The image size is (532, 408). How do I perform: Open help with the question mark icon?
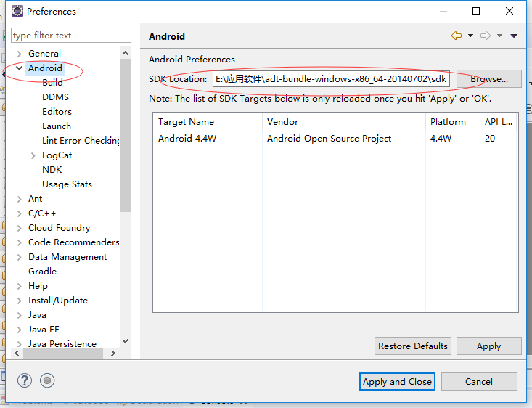[25, 380]
